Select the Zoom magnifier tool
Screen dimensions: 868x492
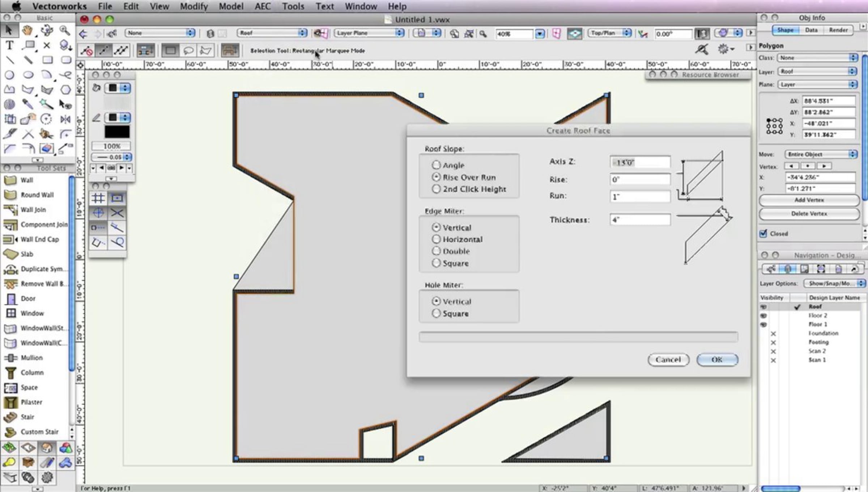pos(65,31)
